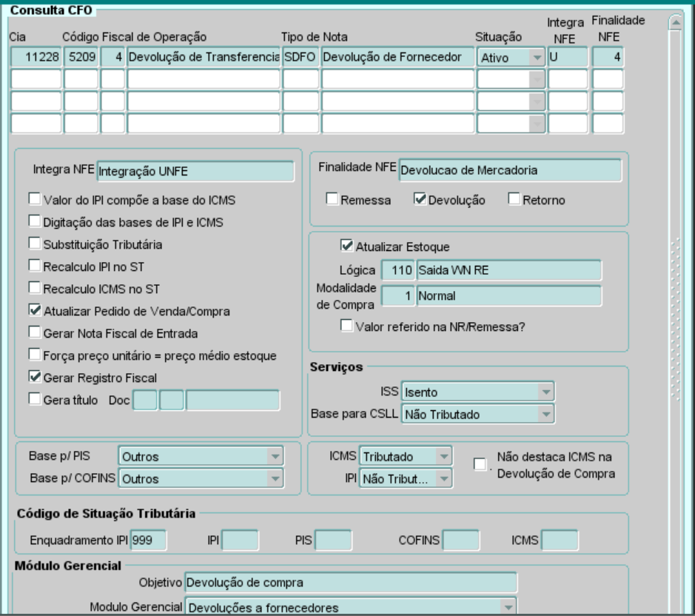Image resolution: width=695 pixels, height=616 pixels.
Task: Check Valor referido na NR/Remessa?
Action: 346,326
